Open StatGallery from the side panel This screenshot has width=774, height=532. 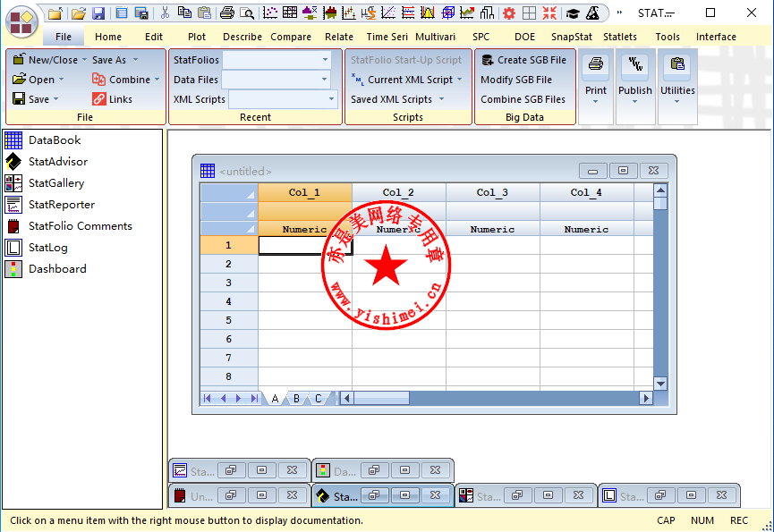coord(45,183)
